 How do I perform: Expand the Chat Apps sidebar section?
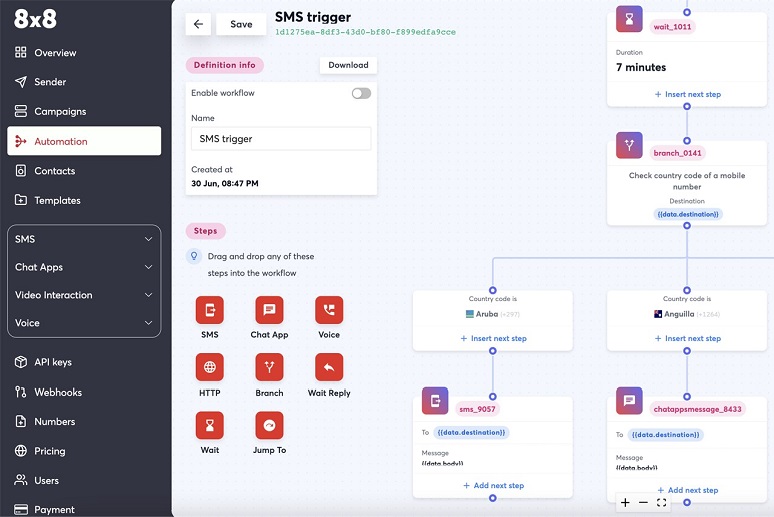[x=84, y=267]
